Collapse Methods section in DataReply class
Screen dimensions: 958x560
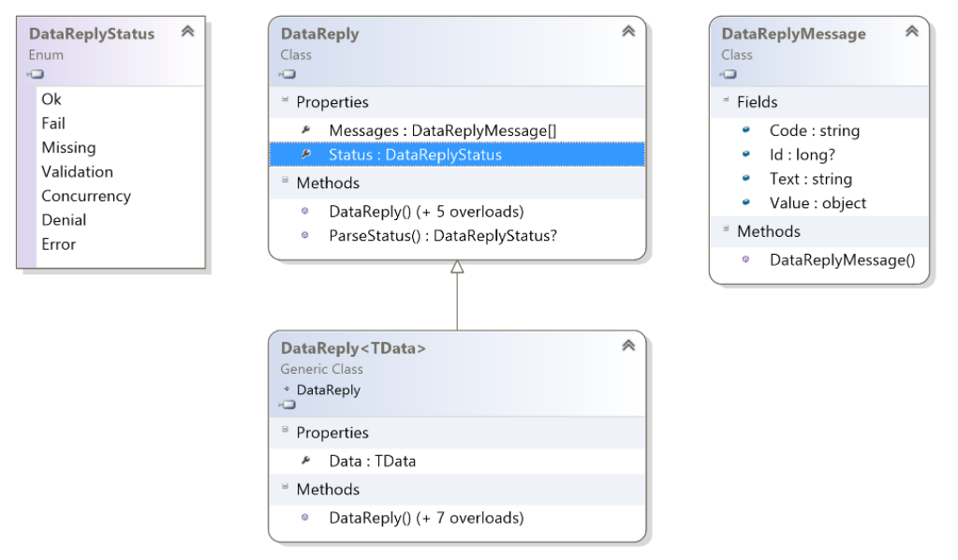285,180
